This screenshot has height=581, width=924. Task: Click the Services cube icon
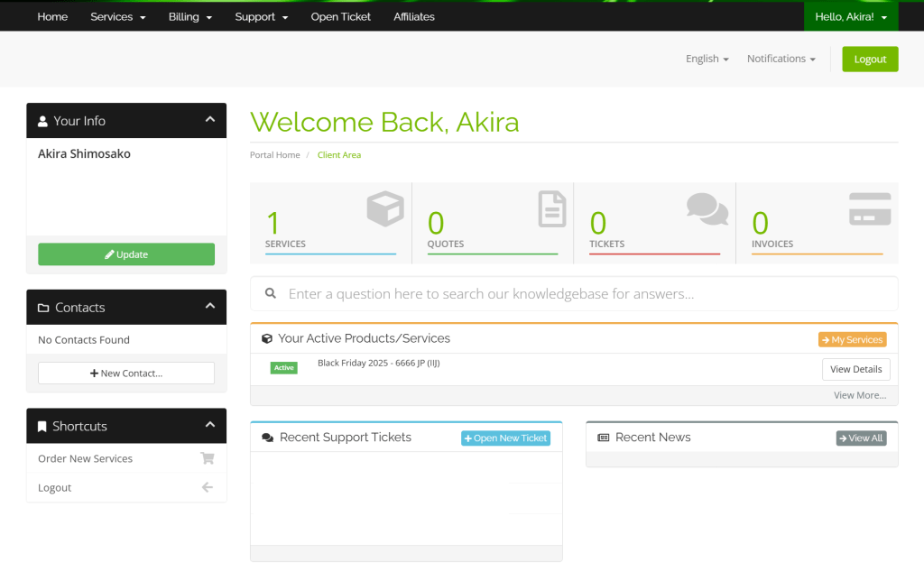[385, 209]
